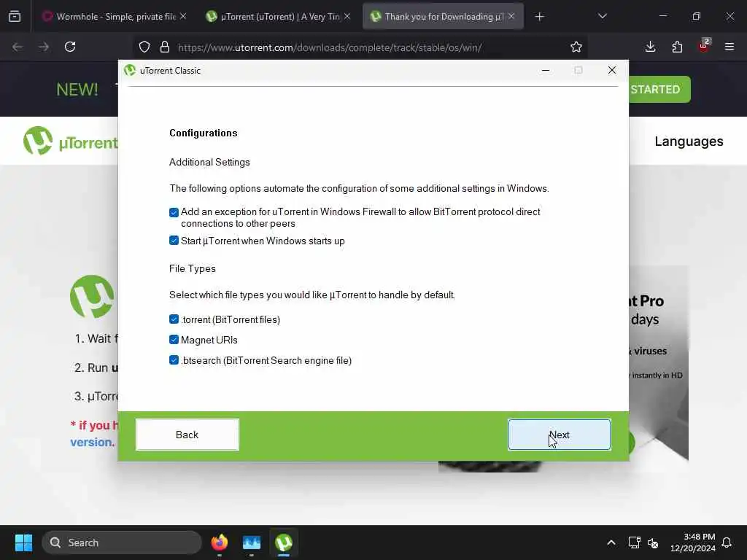Open Firefox from the taskbar
Viewport: 747px width, 560px height.
219,542
